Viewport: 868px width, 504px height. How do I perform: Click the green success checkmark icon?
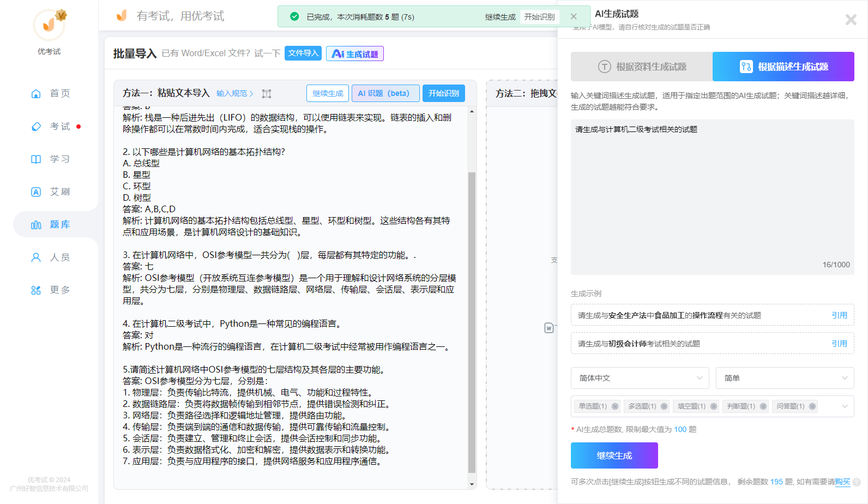point(294,16)
